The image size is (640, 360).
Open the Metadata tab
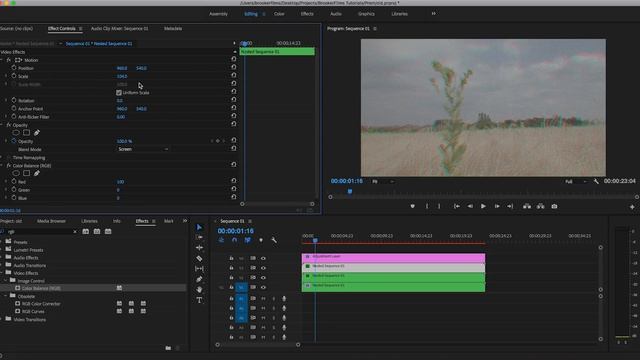[x=173, y=29]
